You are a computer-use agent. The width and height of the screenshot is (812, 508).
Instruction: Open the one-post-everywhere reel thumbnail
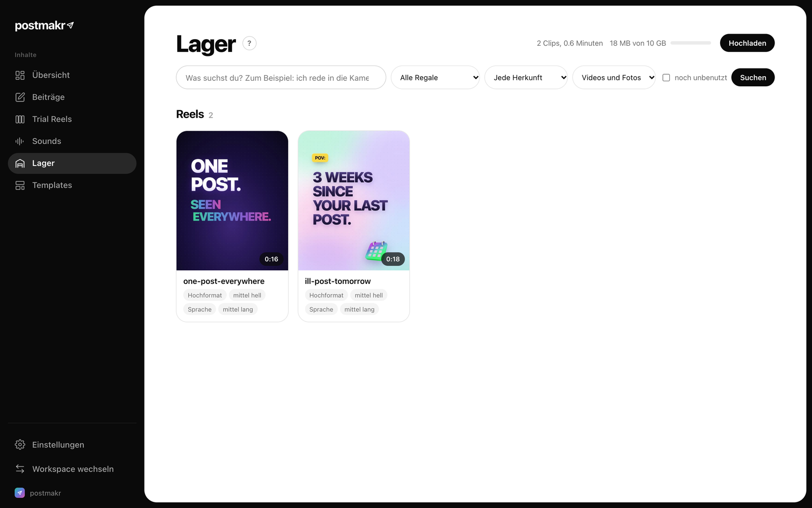pos(232,201)
